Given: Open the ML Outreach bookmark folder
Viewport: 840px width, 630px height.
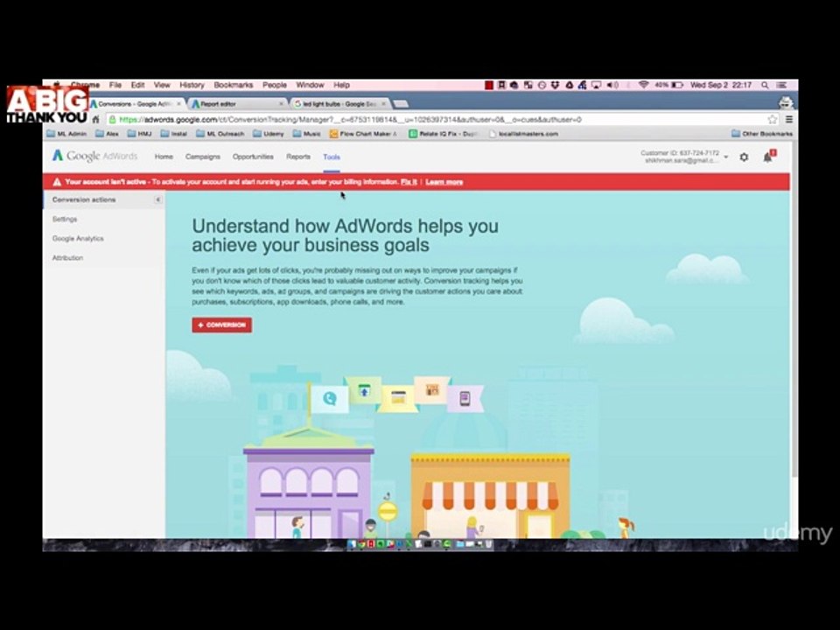Looking at the screenshot, I should [x=220, y=134].
